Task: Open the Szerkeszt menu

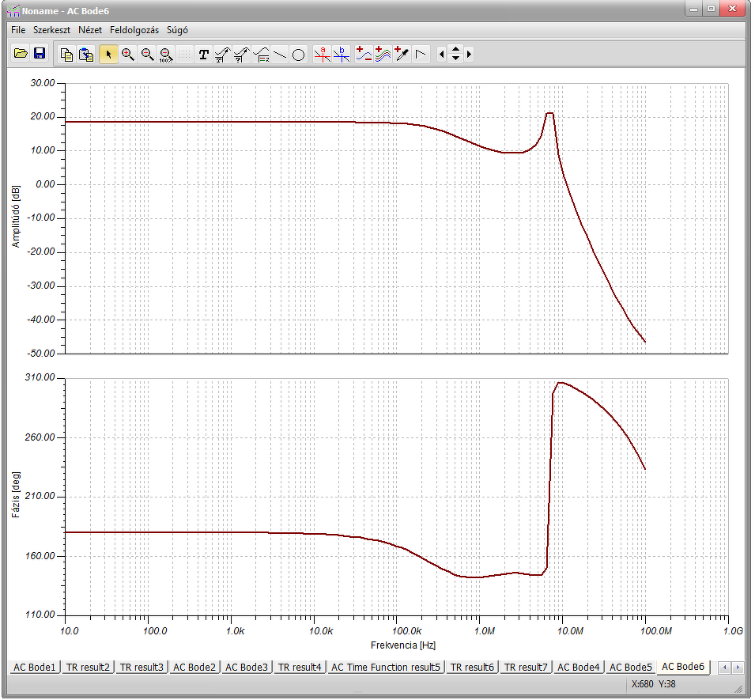Action: coord(51,30)
